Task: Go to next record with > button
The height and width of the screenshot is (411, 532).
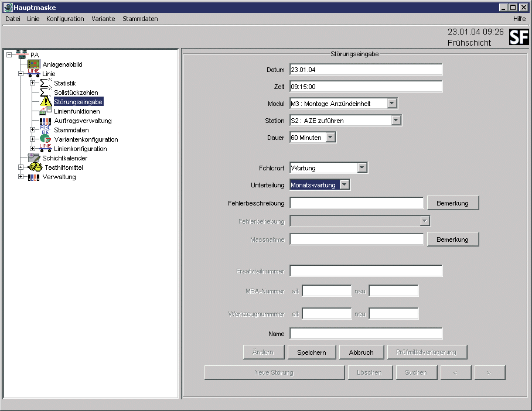Action: [x=490, y=372]
